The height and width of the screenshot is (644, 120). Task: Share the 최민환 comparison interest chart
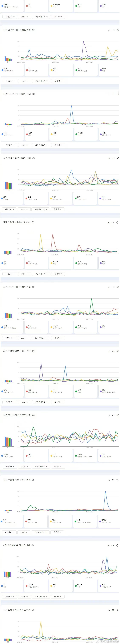click(x=118, y=480)
